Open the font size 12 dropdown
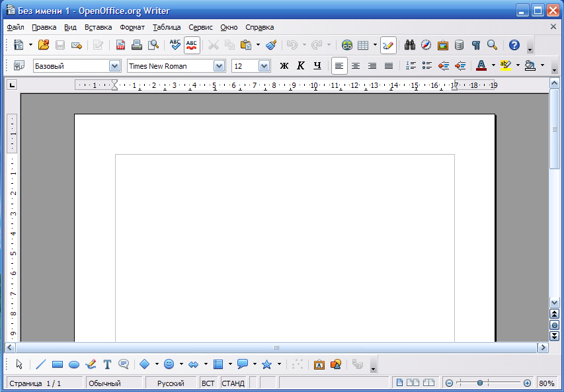Viewport: 564px width, 392px height. (x=264, y=66)
